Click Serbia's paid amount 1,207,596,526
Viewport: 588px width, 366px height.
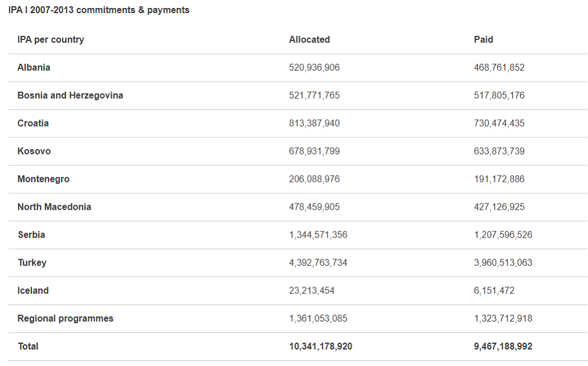(x=503, y=235)
